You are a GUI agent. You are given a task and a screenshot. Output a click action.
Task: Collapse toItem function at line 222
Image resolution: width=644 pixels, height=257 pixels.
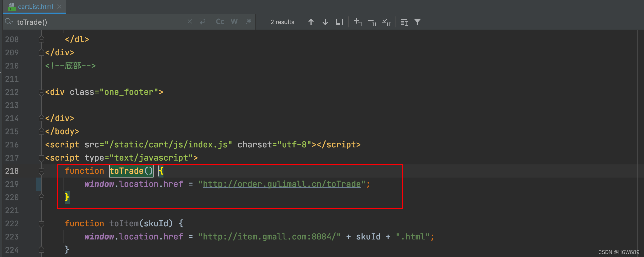41,224
